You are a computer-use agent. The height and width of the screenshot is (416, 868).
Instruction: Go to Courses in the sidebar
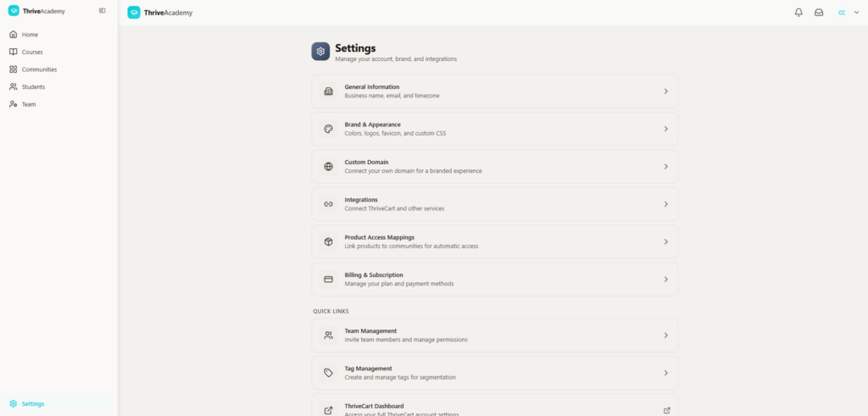[32, 52]
